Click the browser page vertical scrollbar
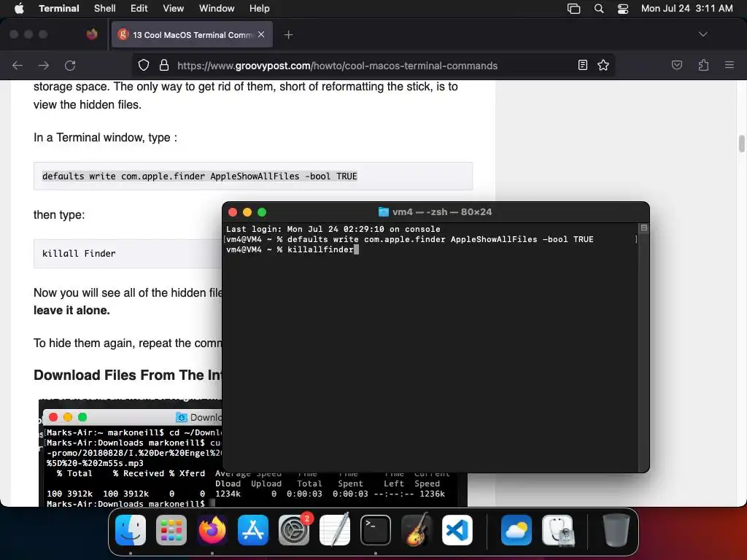 pyautogui.click(x=741, y=144)
